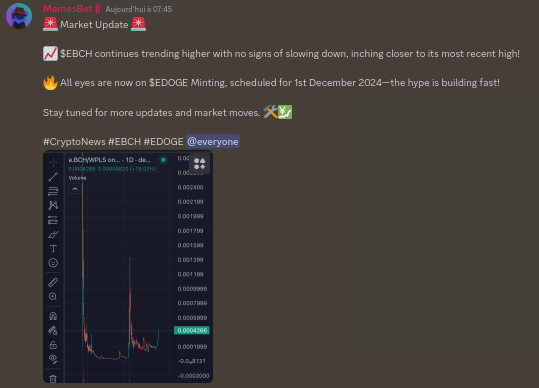Image resolution: width=539 pixels, height=388 pixels.
Task: Click the price axis value 0.002400
Action: [x=190, y=187]
